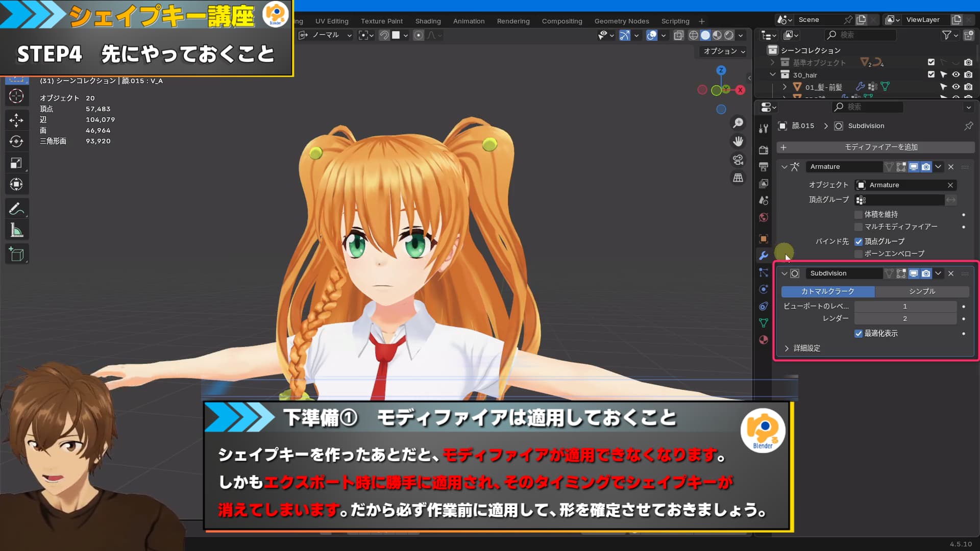Open the オプション dropdown

[x=724, y=51]
